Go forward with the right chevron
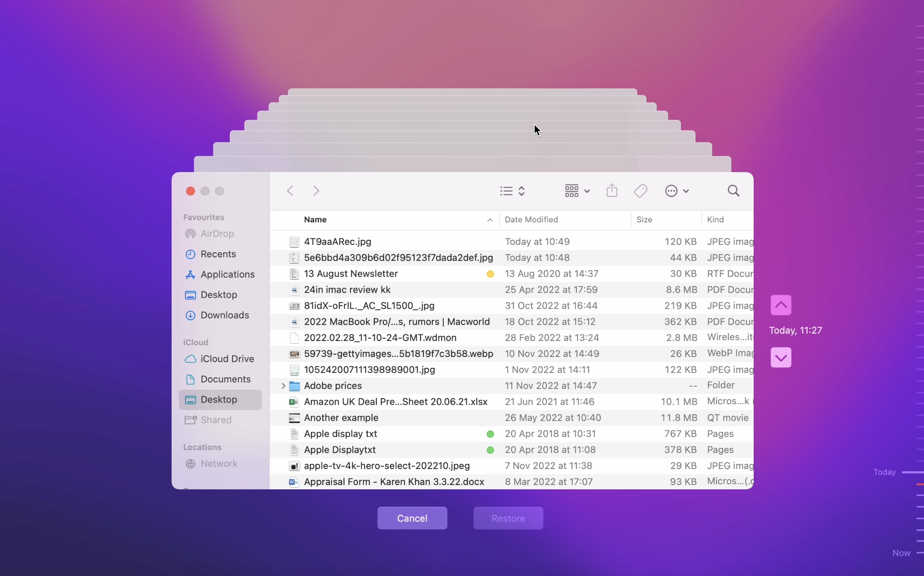 tap(316, 191)
